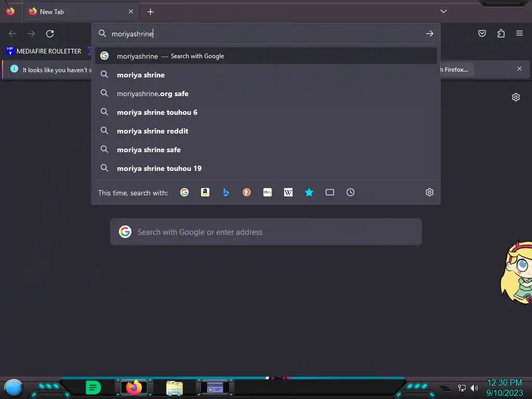
Task: Dismiss the notification bar
Action: click(520, 69)
